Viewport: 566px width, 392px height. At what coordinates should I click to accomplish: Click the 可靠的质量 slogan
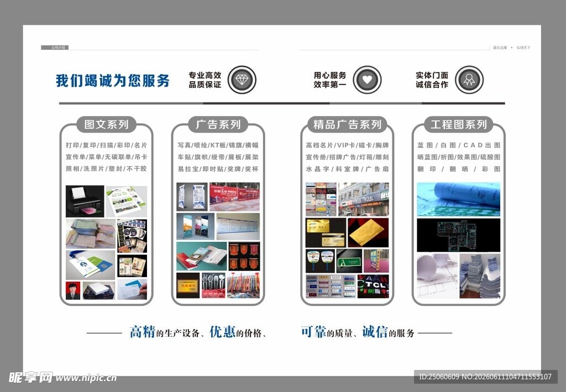(x=326, y=332)
